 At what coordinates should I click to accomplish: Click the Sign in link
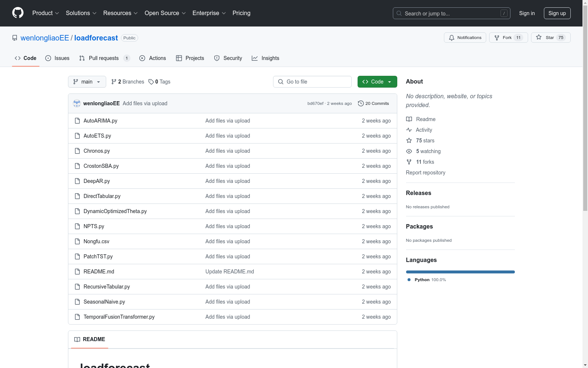(527, 13)
